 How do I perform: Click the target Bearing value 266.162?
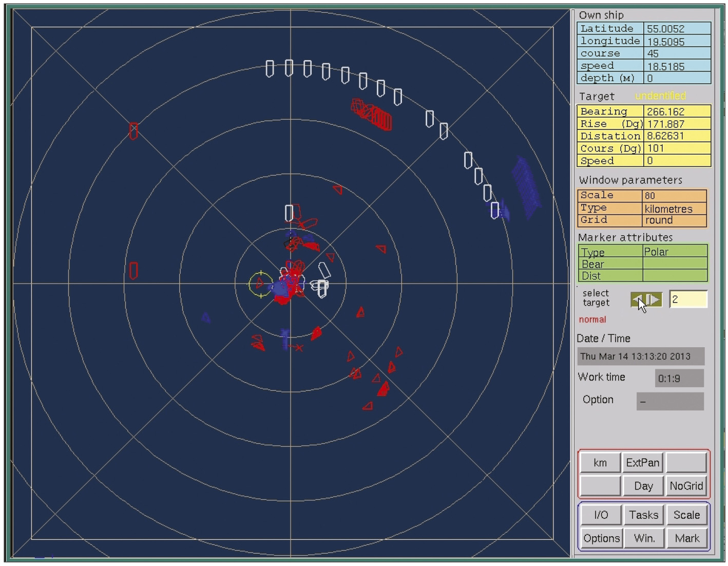click(677, 111)
